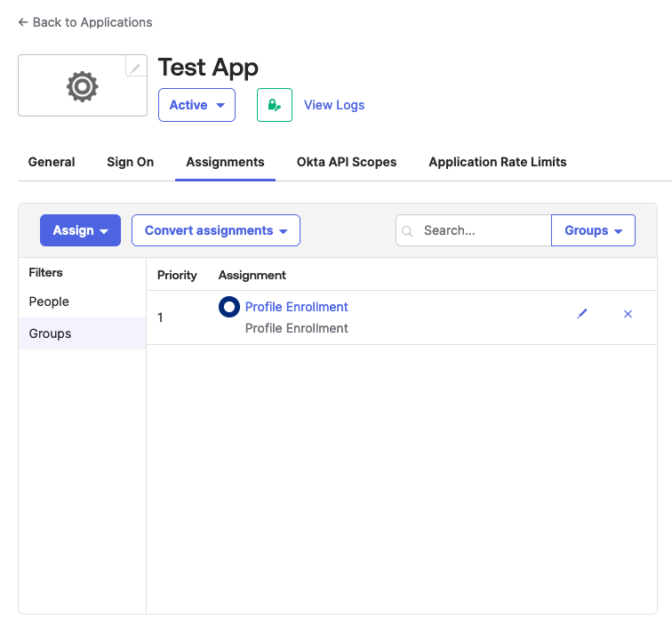Remove the Profile Enrollment assignment X icon

point(628,314)
